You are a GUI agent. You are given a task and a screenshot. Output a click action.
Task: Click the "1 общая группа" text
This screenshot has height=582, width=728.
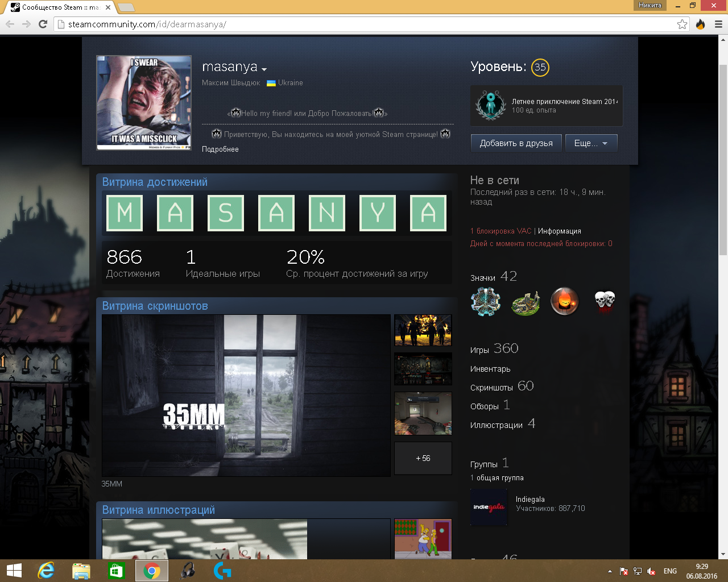click(x=497, y=478)
